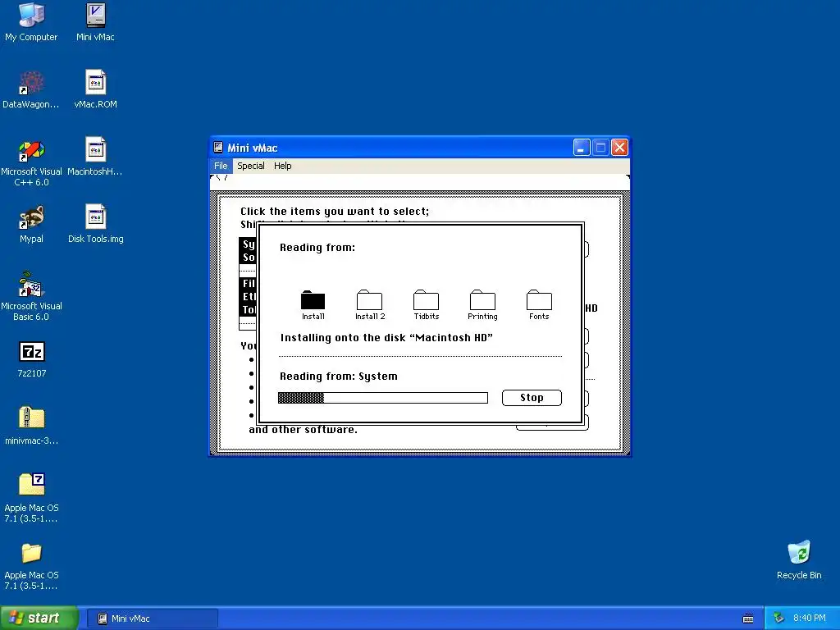Close the Mini vMac window
This screenshot has width=840, height=630.
tap(619, 148)
